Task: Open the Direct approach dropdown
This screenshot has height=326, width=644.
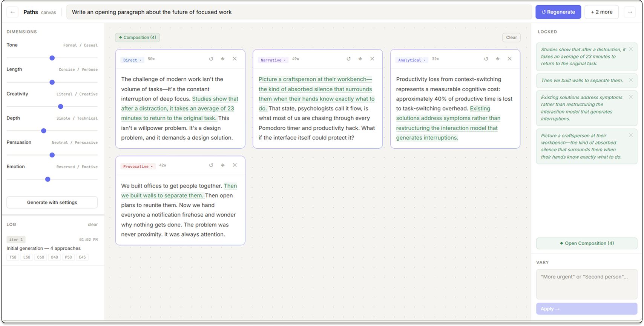Action: (132, 60)
